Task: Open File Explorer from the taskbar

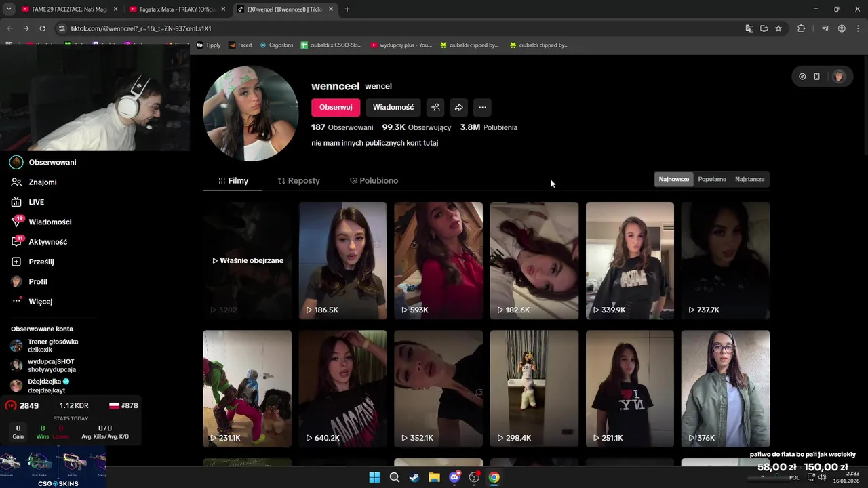Action: [x=434, y=477]
